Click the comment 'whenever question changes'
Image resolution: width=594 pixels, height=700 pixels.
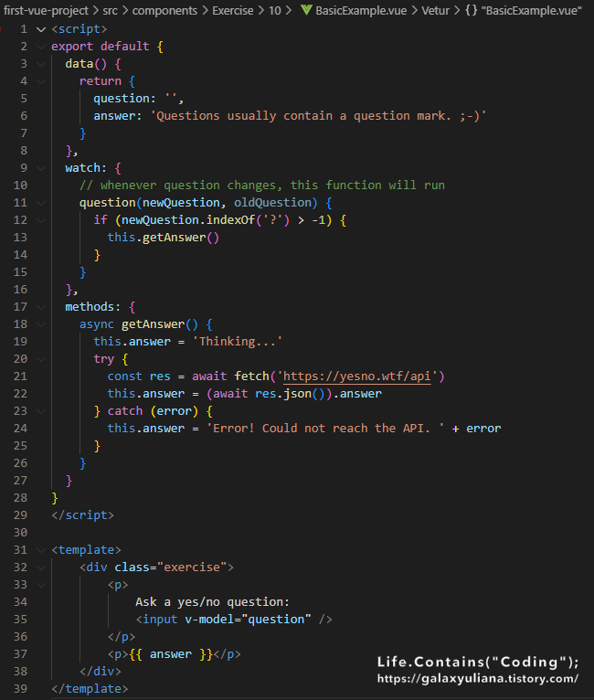click(x=262, y=186)
